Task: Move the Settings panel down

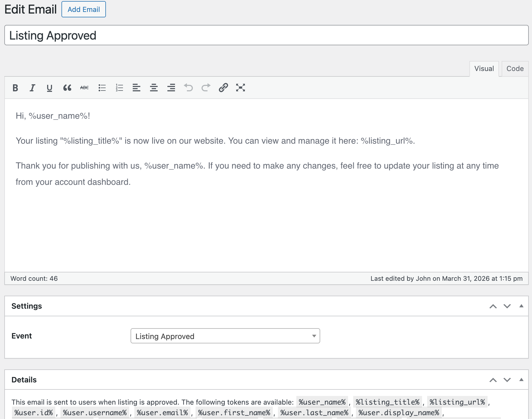Action: click(507, 306)
